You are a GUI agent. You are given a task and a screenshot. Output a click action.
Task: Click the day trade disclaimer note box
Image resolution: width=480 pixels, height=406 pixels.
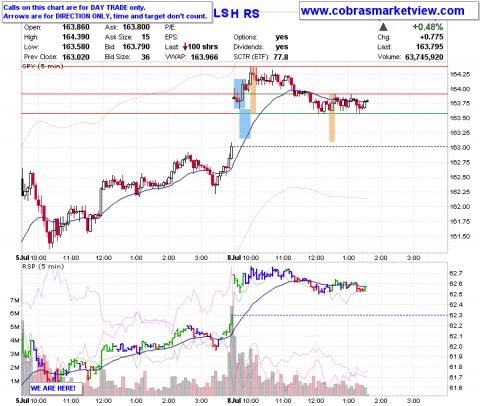pyautogui.click(x=107, y=12)
